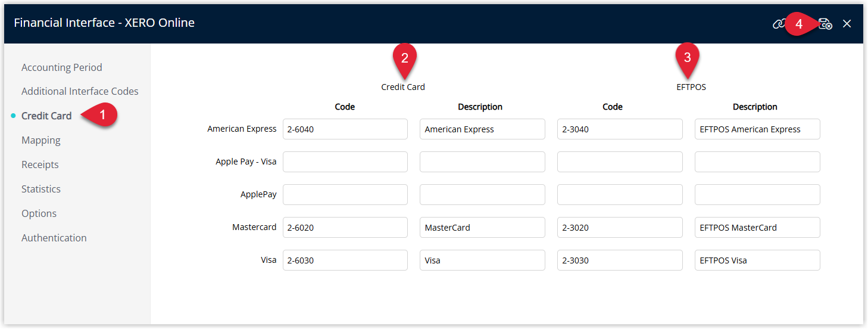Click the EFTPOS MasterCard description field
The width and height of the screenshot is (868, 329).
pos(757,228)
